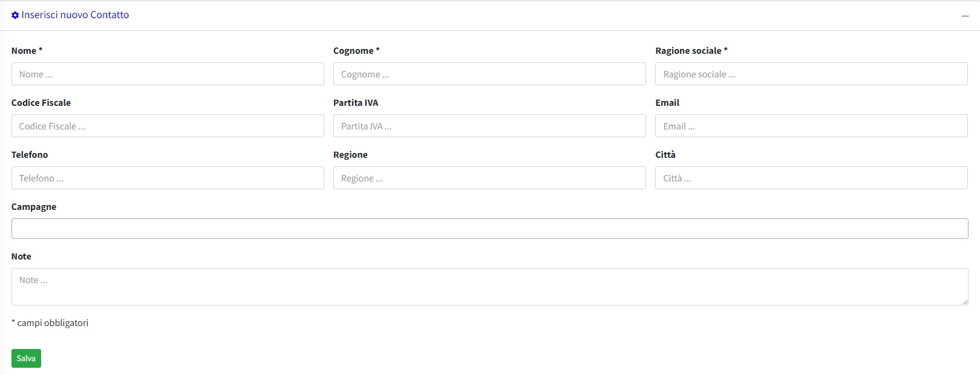This screenshot has height=375, width=980.
Task: Click the bold Ragione sociale * label
Action: pos(691,51)
